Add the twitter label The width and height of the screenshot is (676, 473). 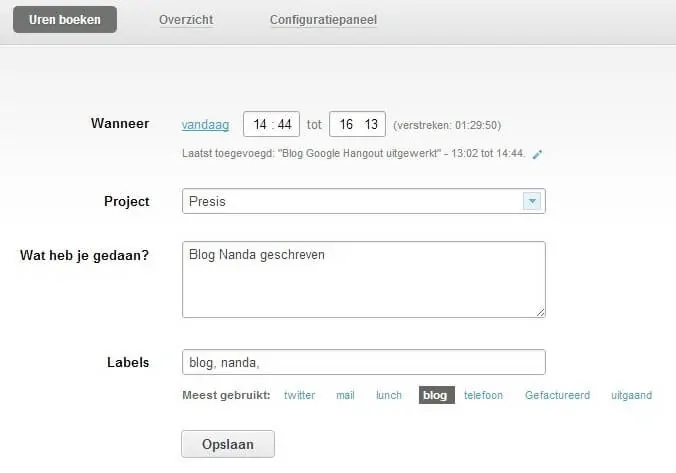(300, 395)
